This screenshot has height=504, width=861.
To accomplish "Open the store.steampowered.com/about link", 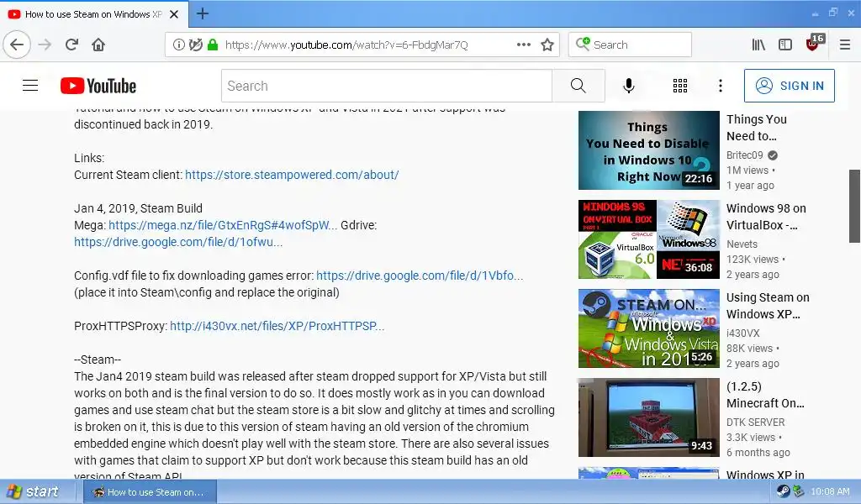I will [x=292, y=175].
